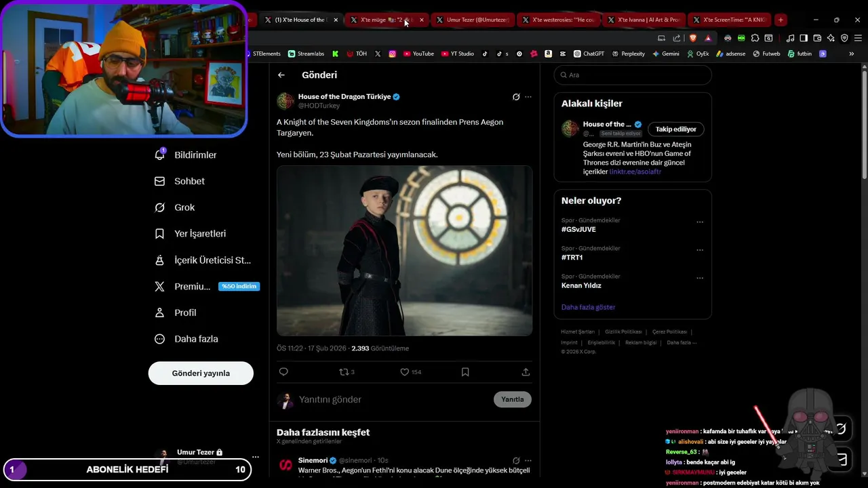
Task: Click the Yanıtla reply button
Action: click(x=513, y=399)
